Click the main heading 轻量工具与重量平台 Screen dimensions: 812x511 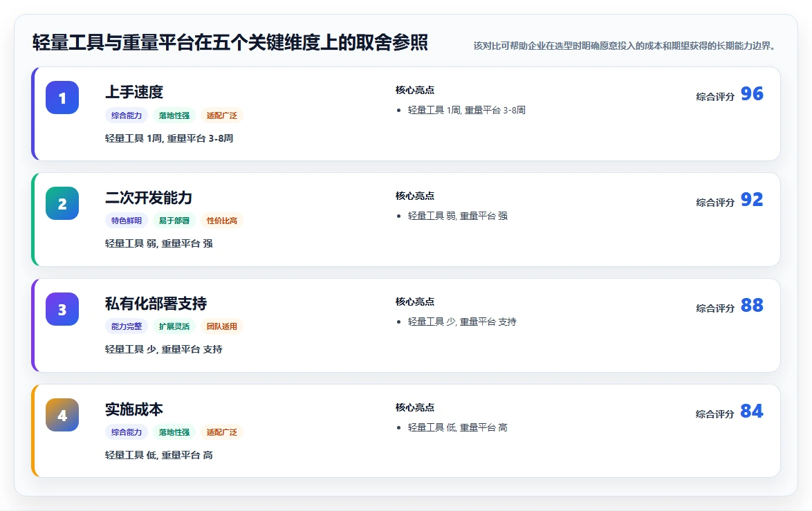coord(230,42)
